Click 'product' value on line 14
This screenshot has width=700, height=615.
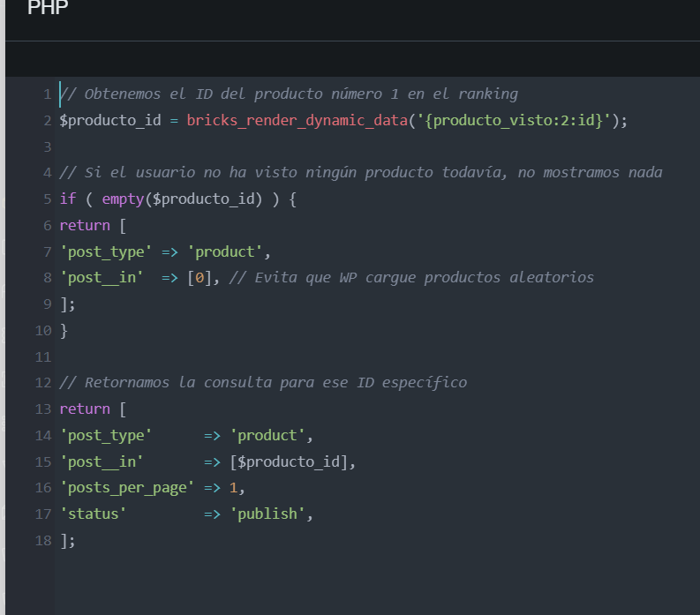267,435
